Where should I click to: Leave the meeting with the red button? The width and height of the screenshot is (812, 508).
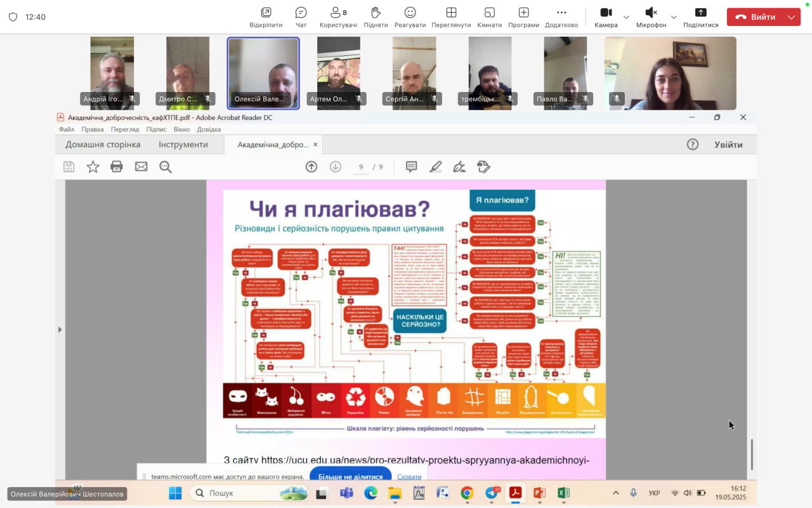pos(755,17)
